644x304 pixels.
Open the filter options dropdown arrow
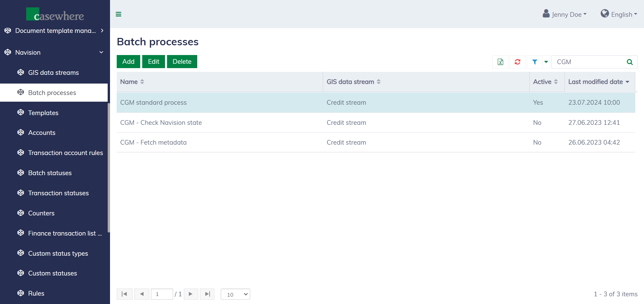point(546,62)
